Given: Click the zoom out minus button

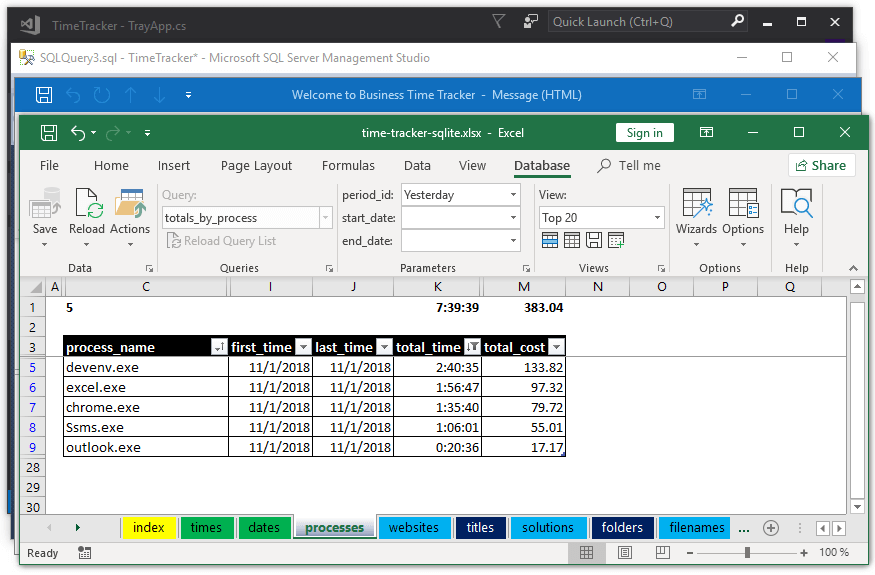Looking at the screenshot, I should (x=690, y=553).
